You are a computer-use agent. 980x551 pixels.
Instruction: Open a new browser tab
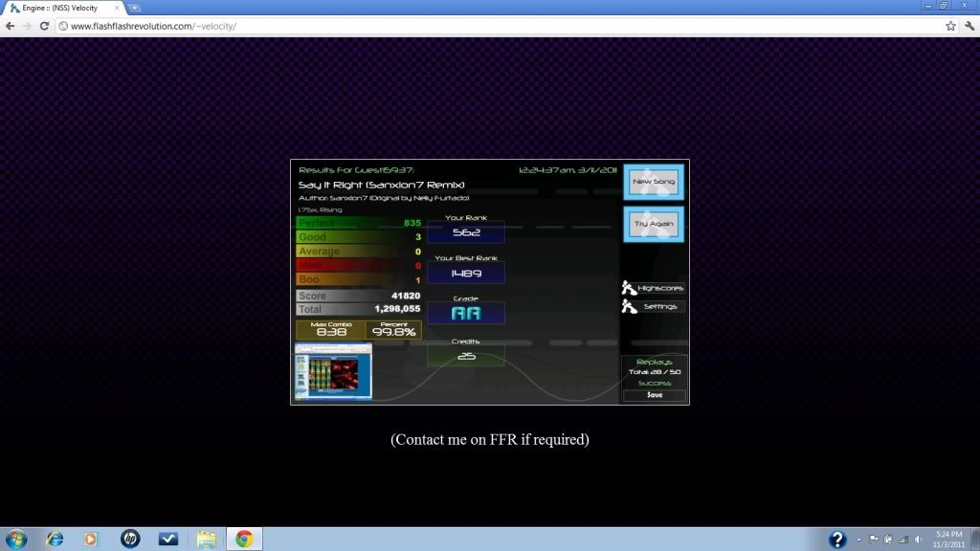(135, 8)
